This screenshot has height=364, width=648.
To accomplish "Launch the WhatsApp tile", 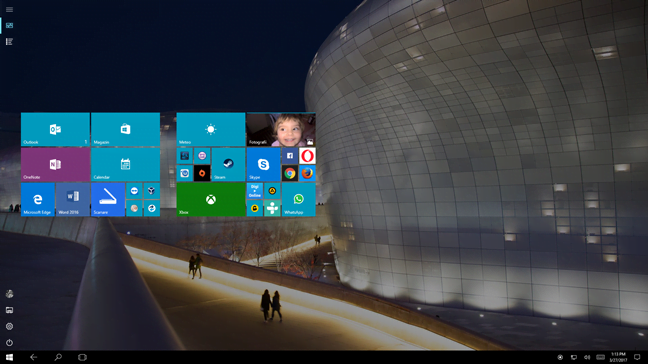I will click(x=298, y=200).
